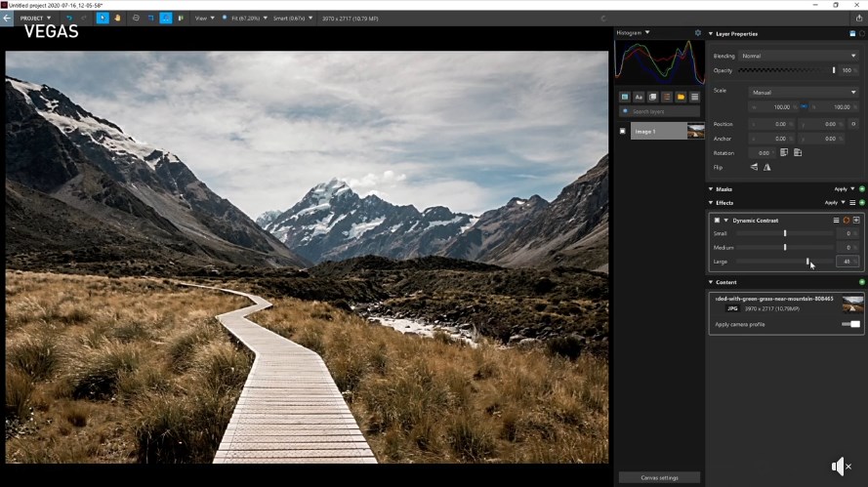Collapse the Effects section
Screen dimensions: 868x487
point(711,203)
